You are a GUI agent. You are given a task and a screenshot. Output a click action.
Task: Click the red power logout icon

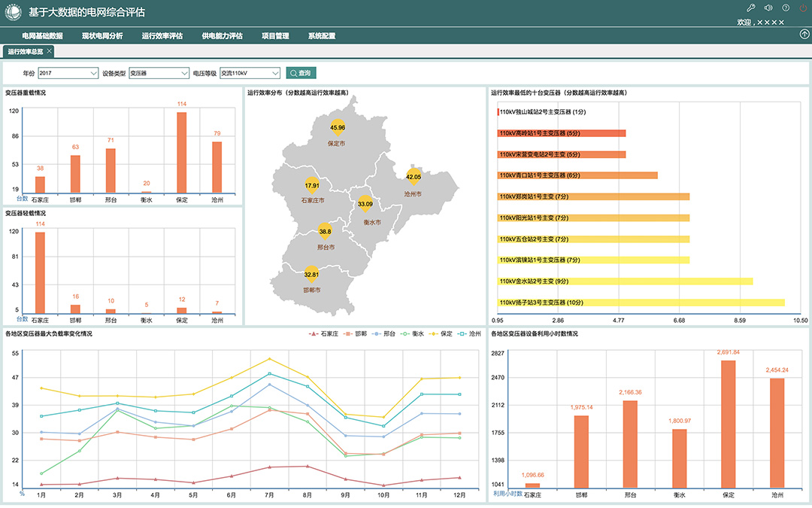point(803,8)
